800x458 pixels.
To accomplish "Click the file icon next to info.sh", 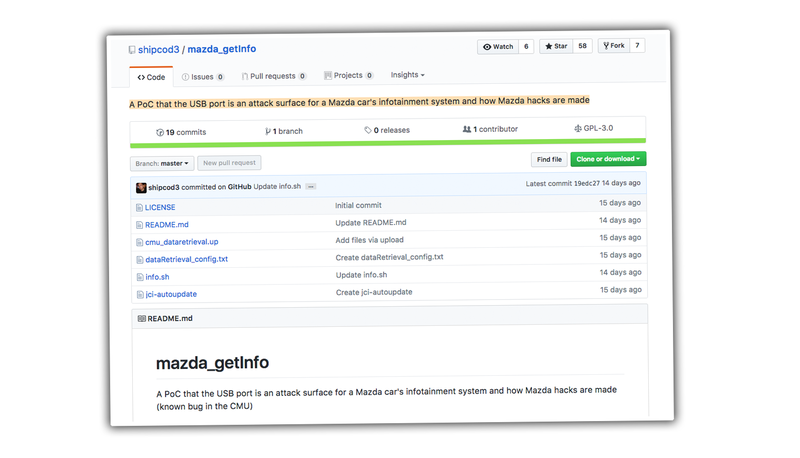I will [x=140, y=277].
